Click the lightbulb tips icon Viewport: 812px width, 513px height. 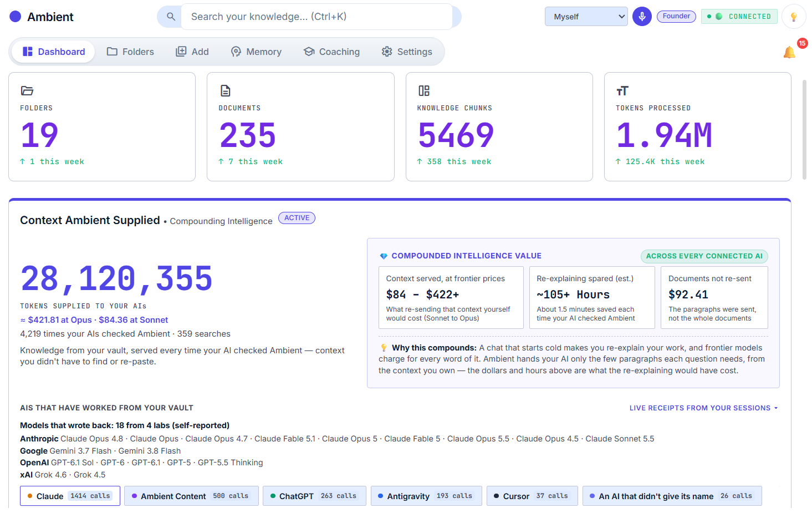pyautogui.click(x=794, y=17)
